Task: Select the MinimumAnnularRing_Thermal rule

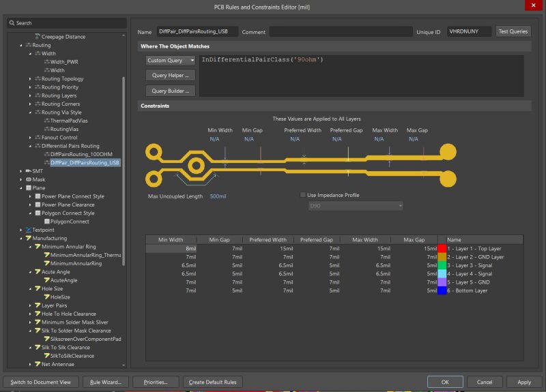Action: coord(86,255)
